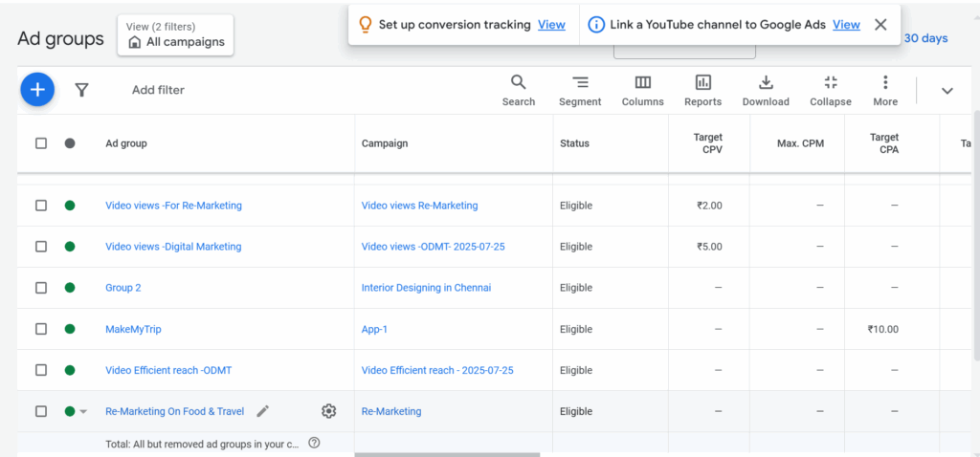Open the Interior Designing in Chennai campaign
980x457 pixels.
pos(426,288)
